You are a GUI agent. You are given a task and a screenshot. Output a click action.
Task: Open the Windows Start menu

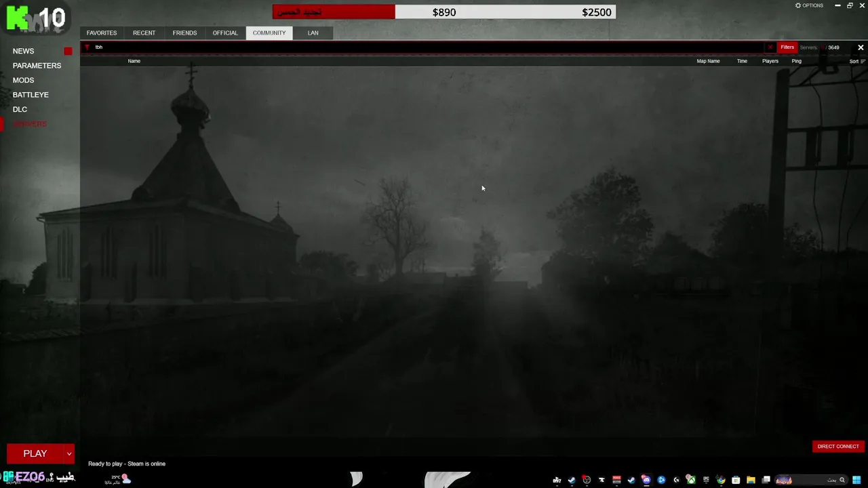[857, 480]
